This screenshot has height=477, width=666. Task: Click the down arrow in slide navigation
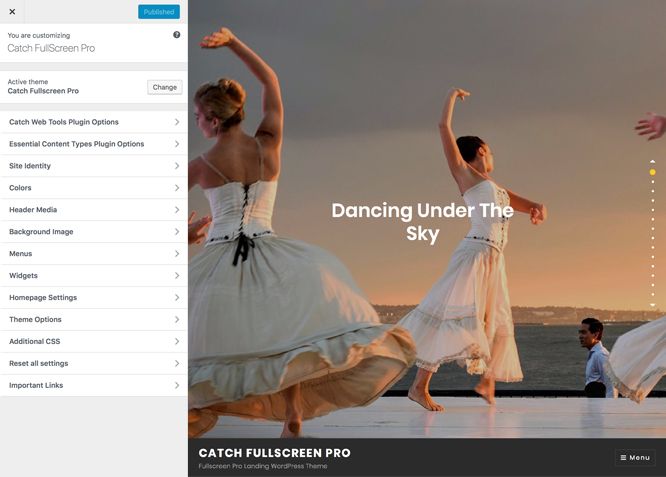(x=652, y=305)
